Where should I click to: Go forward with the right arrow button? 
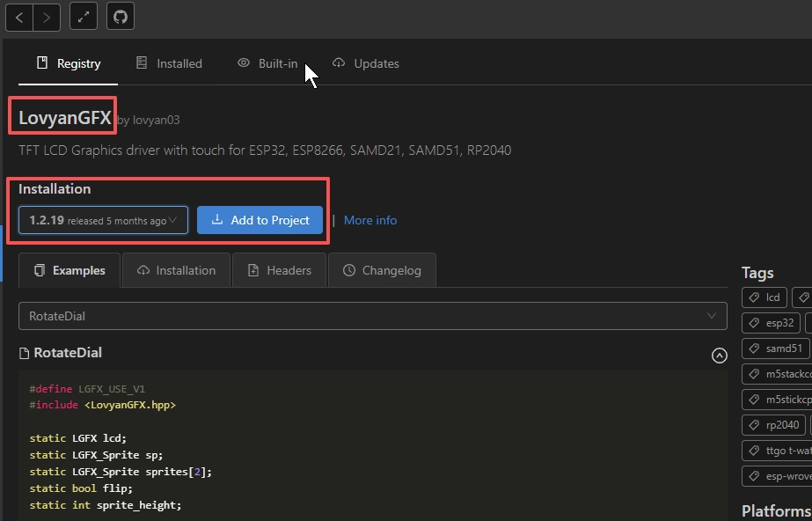pos(47,17)
